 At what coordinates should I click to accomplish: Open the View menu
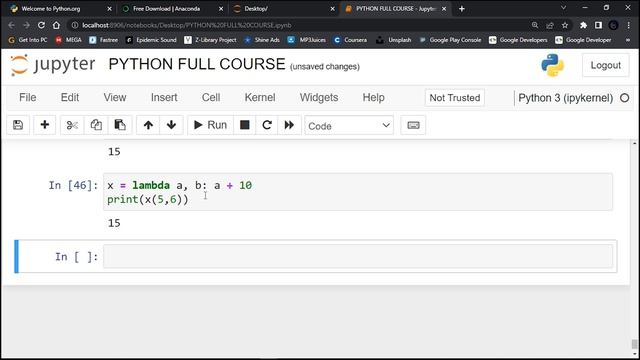pyautogui.click(x=115, y=98)
